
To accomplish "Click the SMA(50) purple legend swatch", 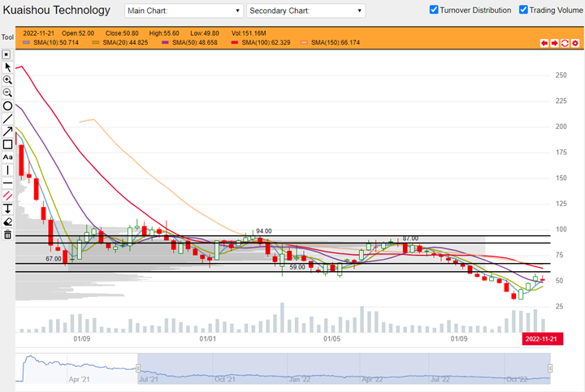I will click(165, 43).
